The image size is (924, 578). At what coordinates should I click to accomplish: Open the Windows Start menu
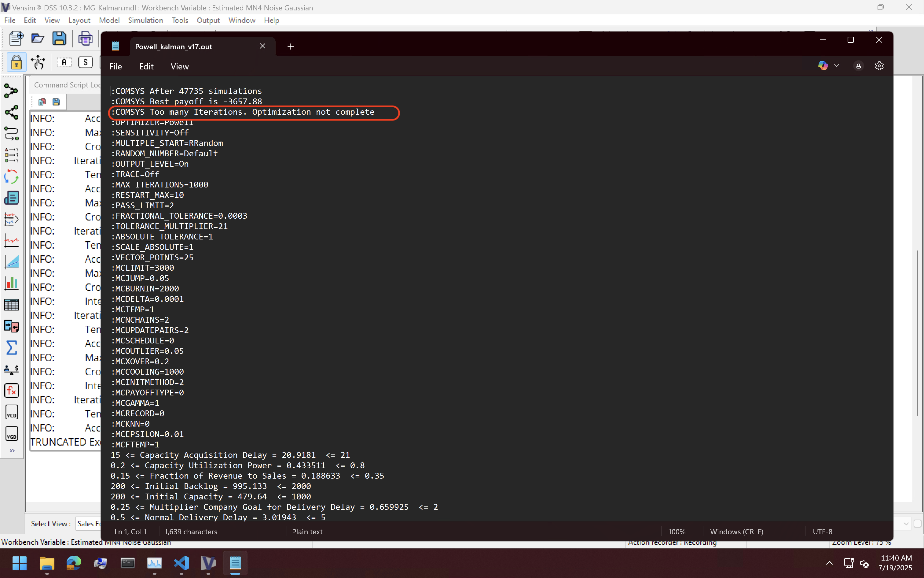pos(20,563)
